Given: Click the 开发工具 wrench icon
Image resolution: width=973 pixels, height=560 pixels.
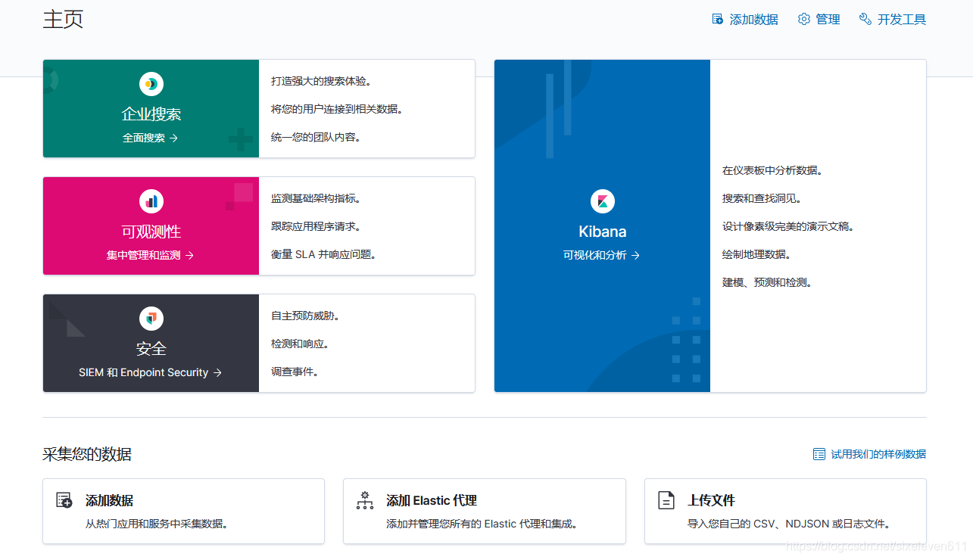Looking at the screenshot, I should coord(864,18).
